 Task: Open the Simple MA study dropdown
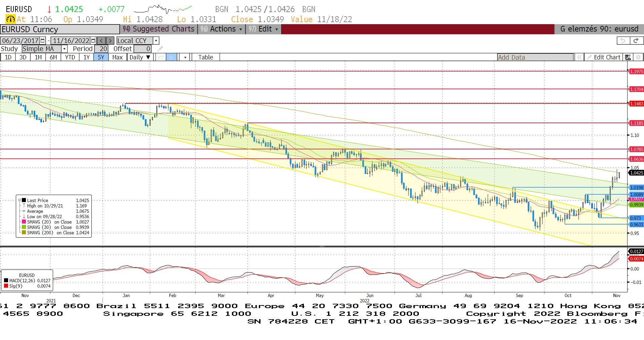click(x=64, y=49)
